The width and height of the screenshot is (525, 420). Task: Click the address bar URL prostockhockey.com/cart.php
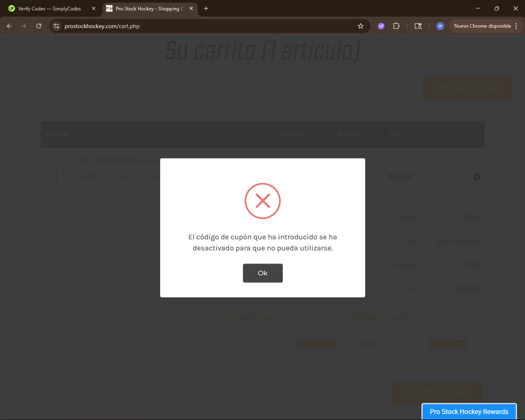102,26
